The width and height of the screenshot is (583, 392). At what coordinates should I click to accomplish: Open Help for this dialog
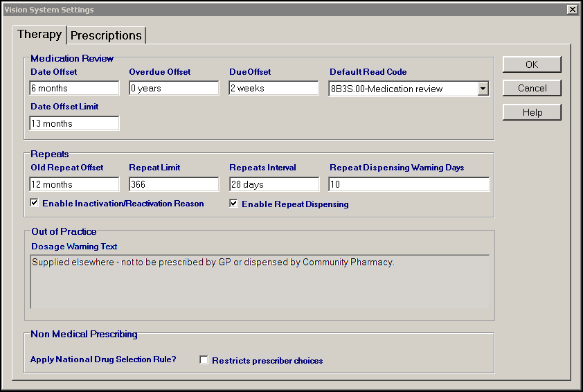point(532,112)
